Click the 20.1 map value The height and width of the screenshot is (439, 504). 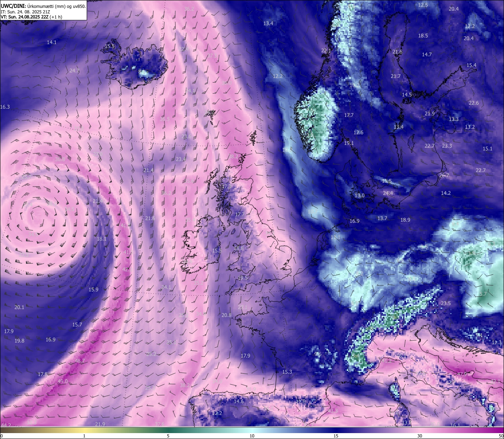pos(19,307)
